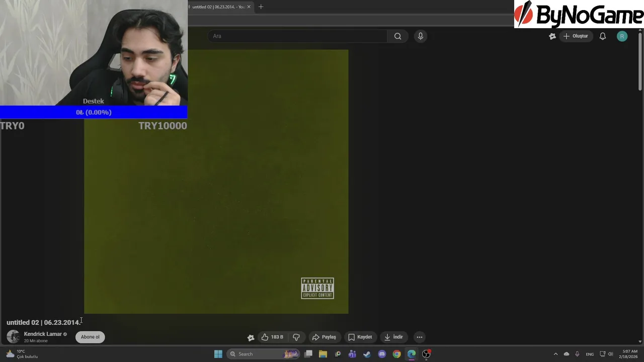Screen dimensions: 644x362
Task: Switch the ENG input language
Action: 590,354
